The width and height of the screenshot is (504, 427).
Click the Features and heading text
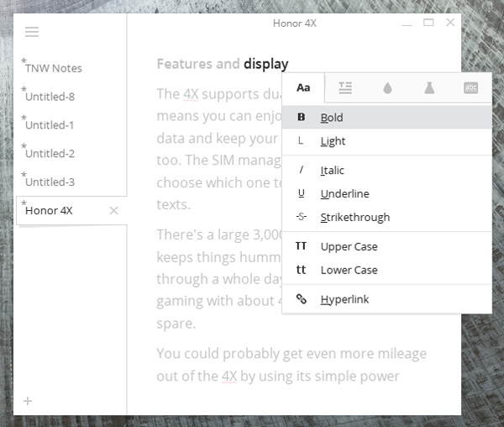pyautogui.click(x=198, y=64)
